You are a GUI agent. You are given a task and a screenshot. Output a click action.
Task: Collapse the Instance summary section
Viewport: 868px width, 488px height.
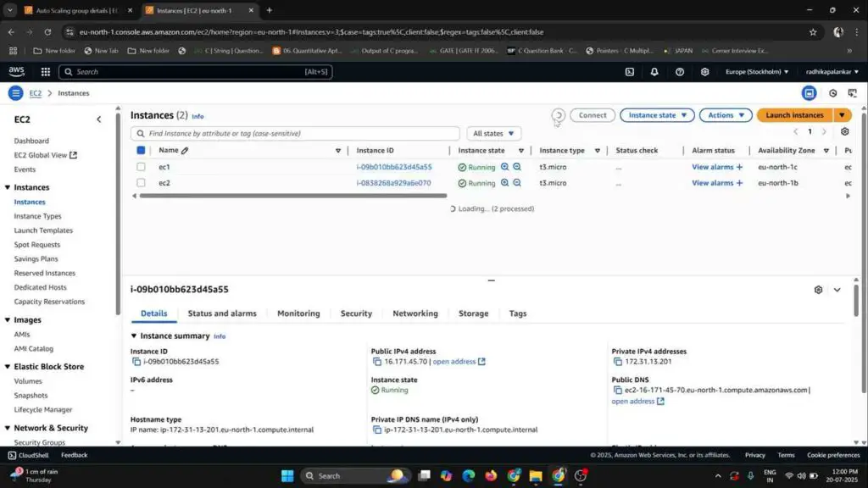coord(133,335)
